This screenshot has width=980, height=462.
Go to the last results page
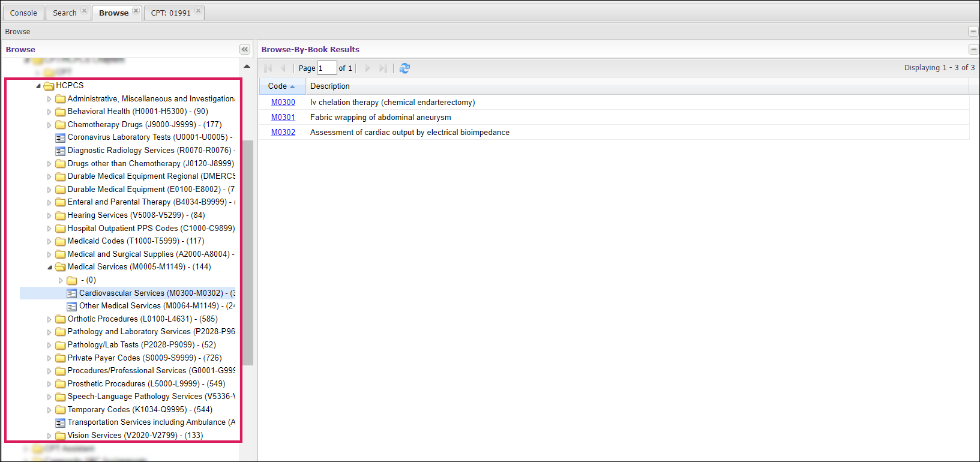coord(383,68)
